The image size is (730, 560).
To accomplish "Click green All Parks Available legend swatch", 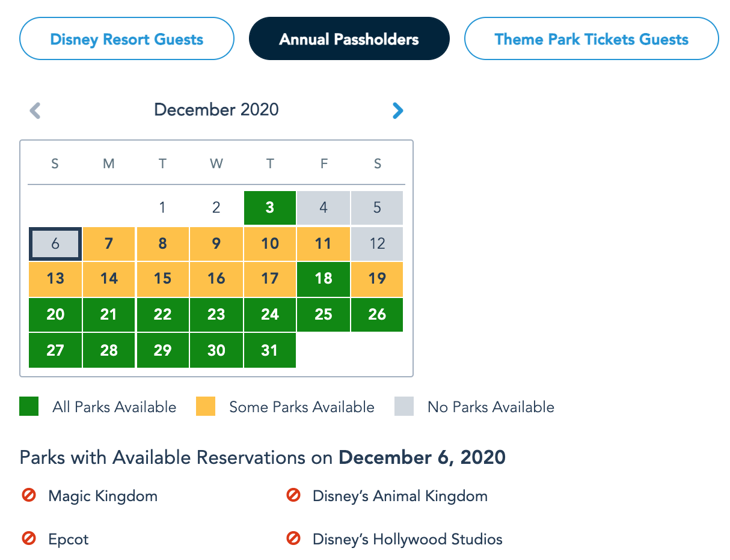I will click(29, 407).
